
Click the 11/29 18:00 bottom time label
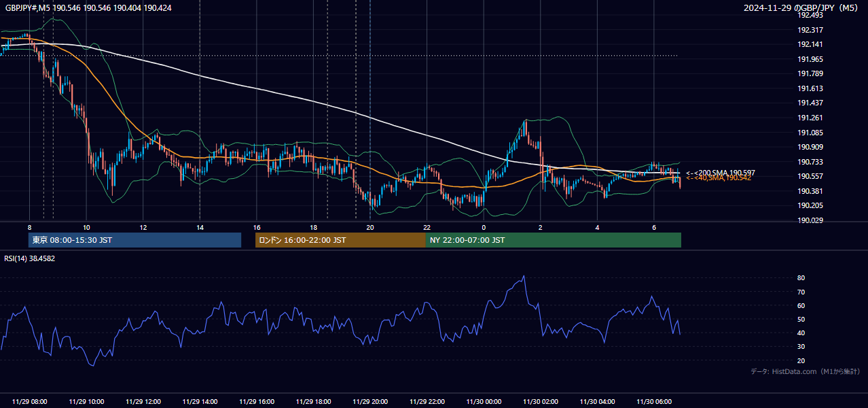pyautogui.click(x=313, y=402)
